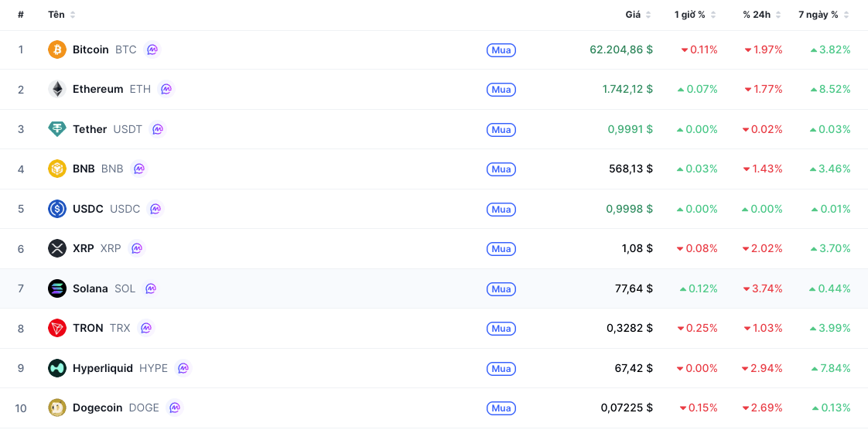Click the BNB yellow logo
Viewport: 868px width, 430px height.
point(57,169)
